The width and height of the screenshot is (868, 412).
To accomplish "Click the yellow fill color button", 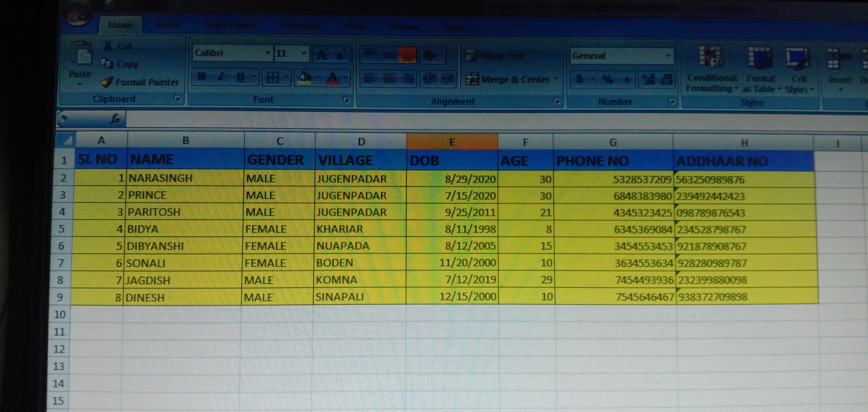I will tap(305, 78).
